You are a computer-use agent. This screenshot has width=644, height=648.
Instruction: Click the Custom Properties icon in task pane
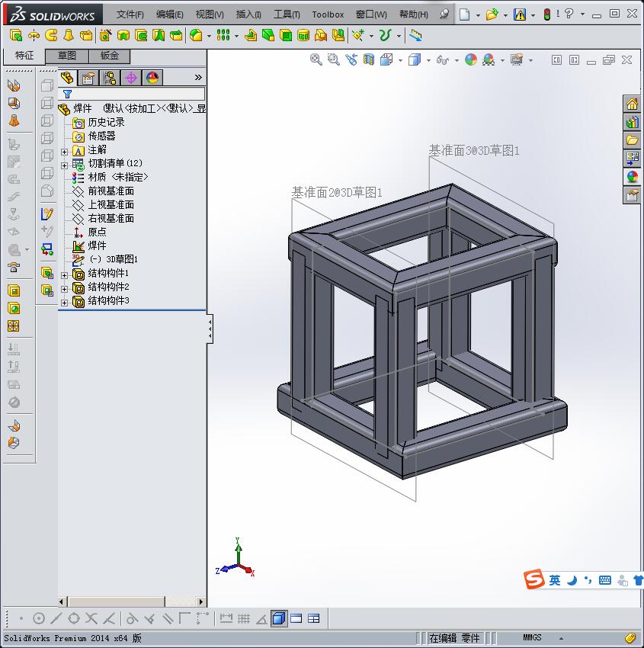point(632,195)
